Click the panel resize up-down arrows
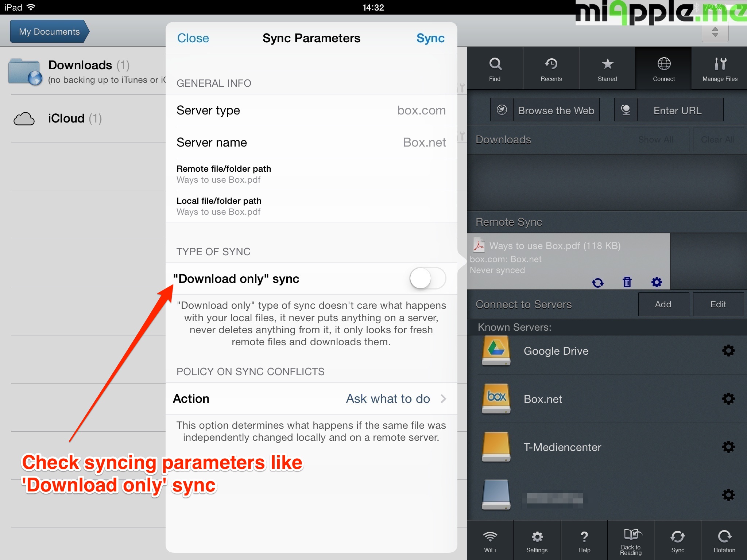The width and height of the screenshot is (747, 560). tap(715, 32)
